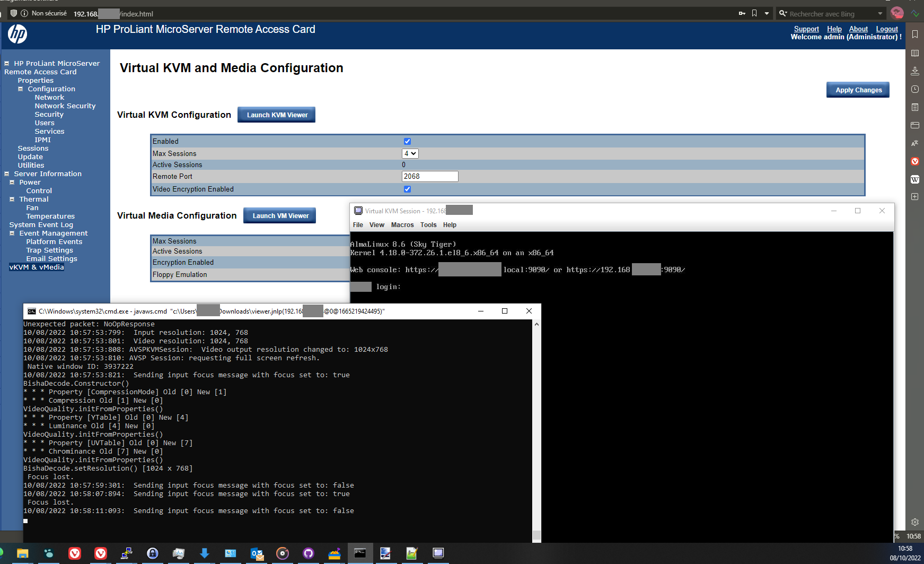Image resolution: width=924 pixels, height=564 pixels.
Task: Open System Event Log page
Action: [x=41, y=225]
